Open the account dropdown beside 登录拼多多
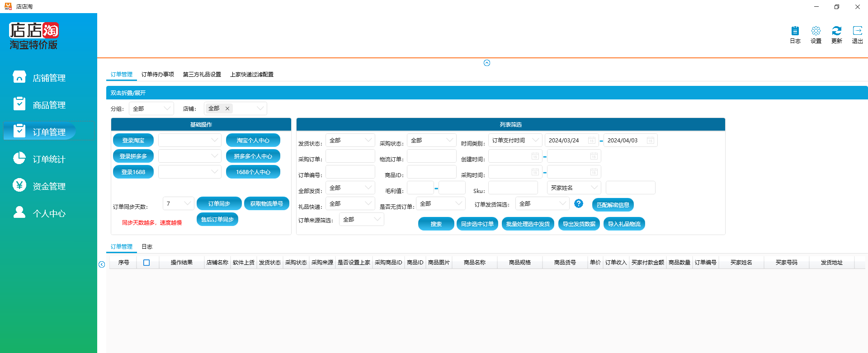This screenshot has width=868, height=353. [x=190, y=156]
